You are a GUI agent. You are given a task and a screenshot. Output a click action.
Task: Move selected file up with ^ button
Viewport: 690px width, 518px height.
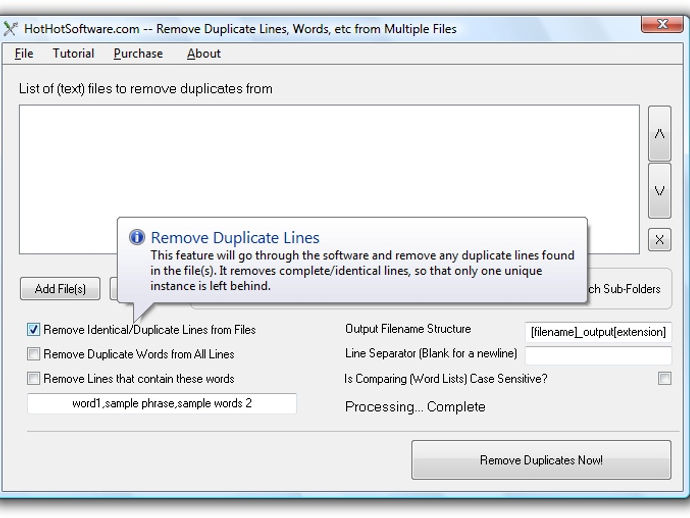click(659, 133)
